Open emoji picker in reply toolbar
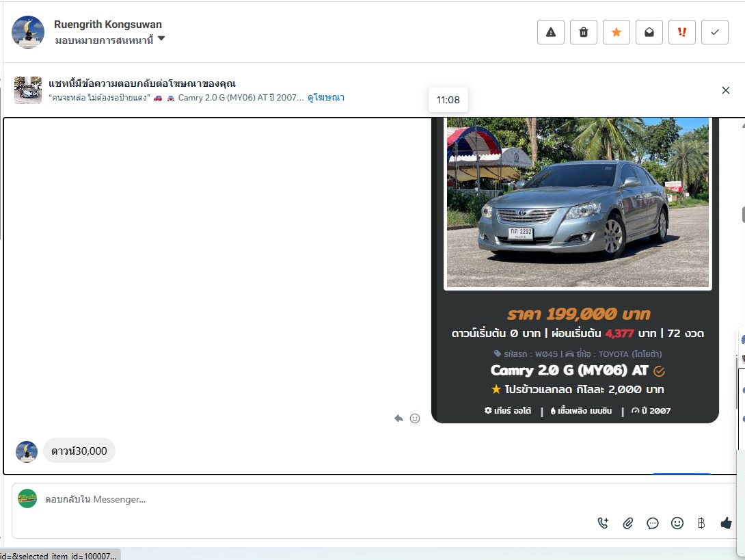This screenshot has width=745, height=560. [677, 523]
